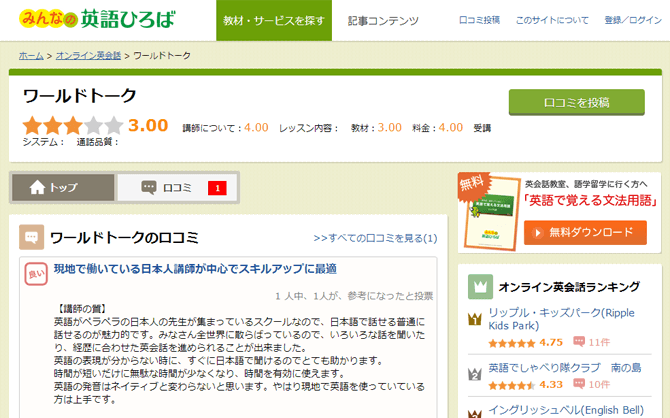Open リップル・キッズパーク(Ripple Kids Park) ranking link
Image resolution: width=670 pixels, height=418 pixels.
point(561,319)
